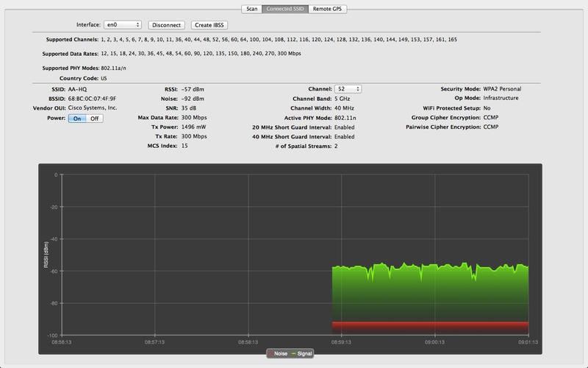Click the Spatial Streams value 2

pyautogui.click(x=336, y=146)
